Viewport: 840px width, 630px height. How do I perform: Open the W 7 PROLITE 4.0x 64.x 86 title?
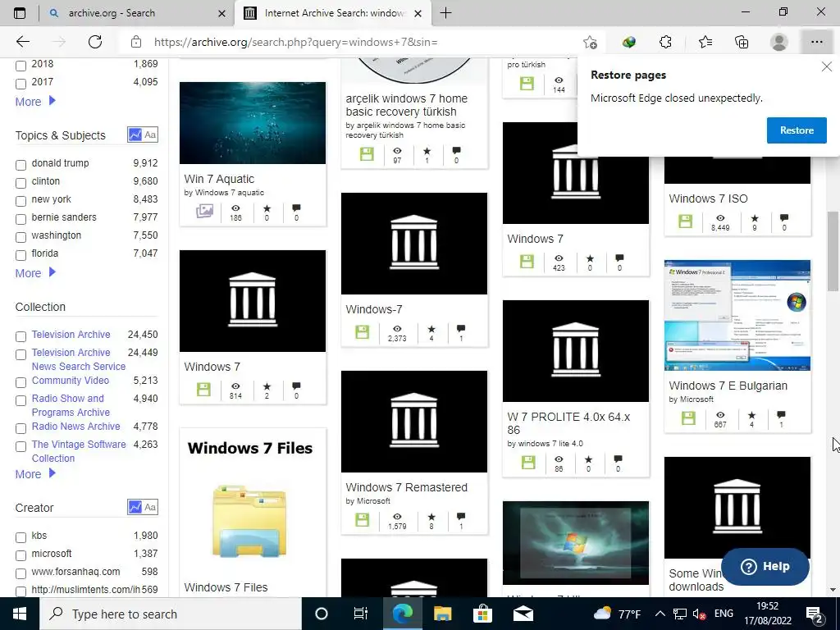[x=568, y=423]
